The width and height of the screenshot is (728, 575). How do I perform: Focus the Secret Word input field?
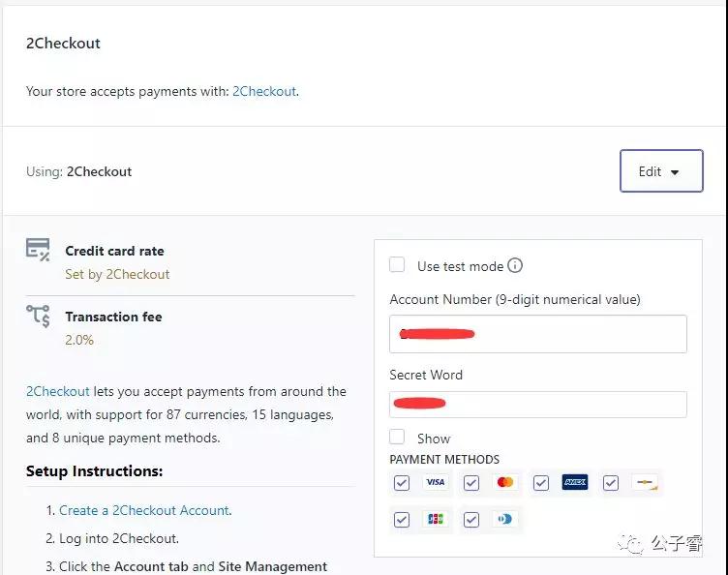538,405
